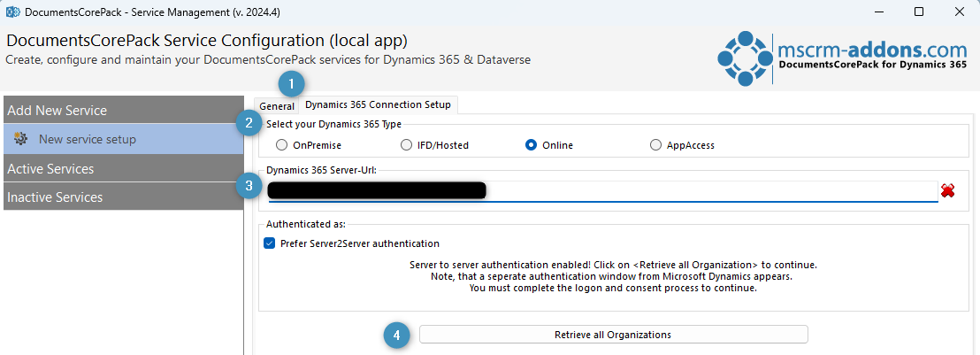Click the DocumentsCorePack app icon in title bar
Viewport: 980px width, 355px height.
coord(11,12)
